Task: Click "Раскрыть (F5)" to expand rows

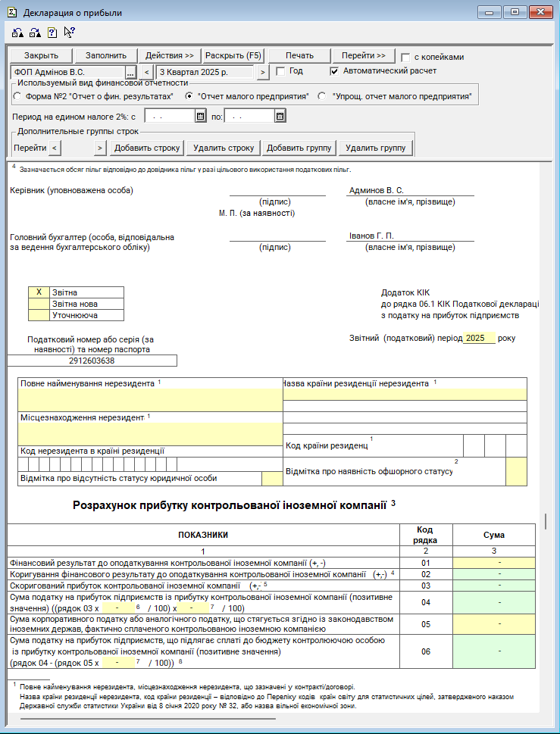Action: click(233, 55)
